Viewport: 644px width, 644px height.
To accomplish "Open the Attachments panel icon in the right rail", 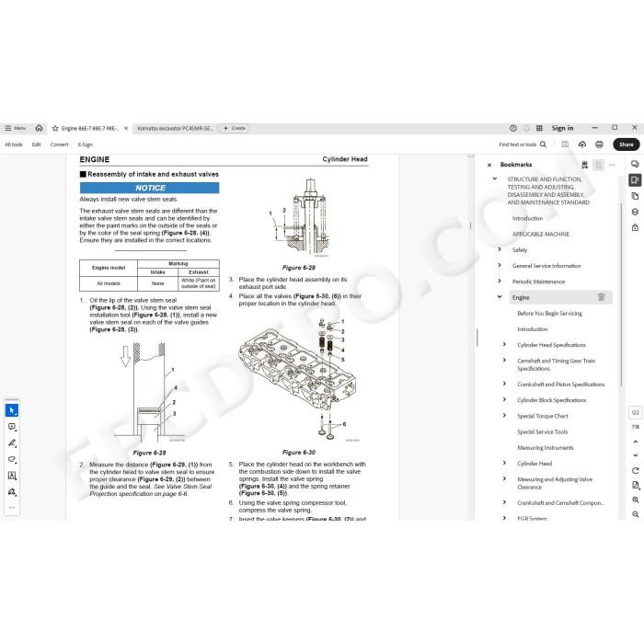I will click(x=635, y=227).
